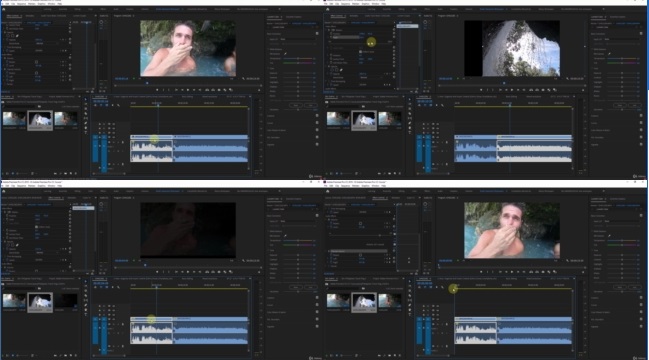The image size is (649, 360).
Task: Select the Selection tool in top-left screenshot's tools panel
Action: 86,99
